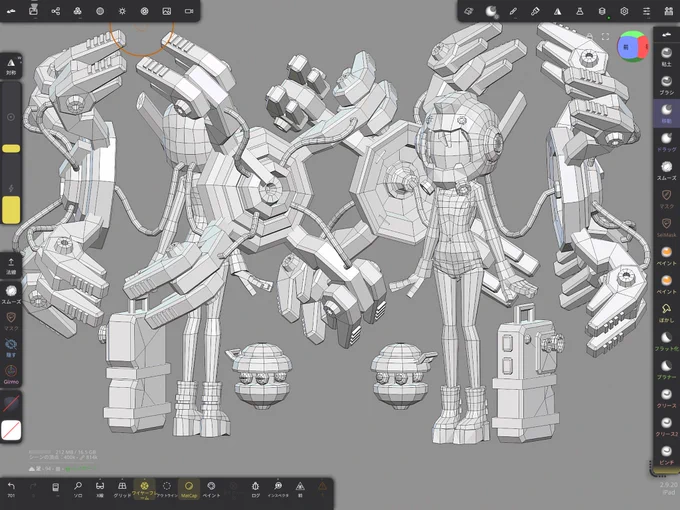Open the Scene hierarchy graph icon
This screenshot has width=680, height=510.
point(56,11)
